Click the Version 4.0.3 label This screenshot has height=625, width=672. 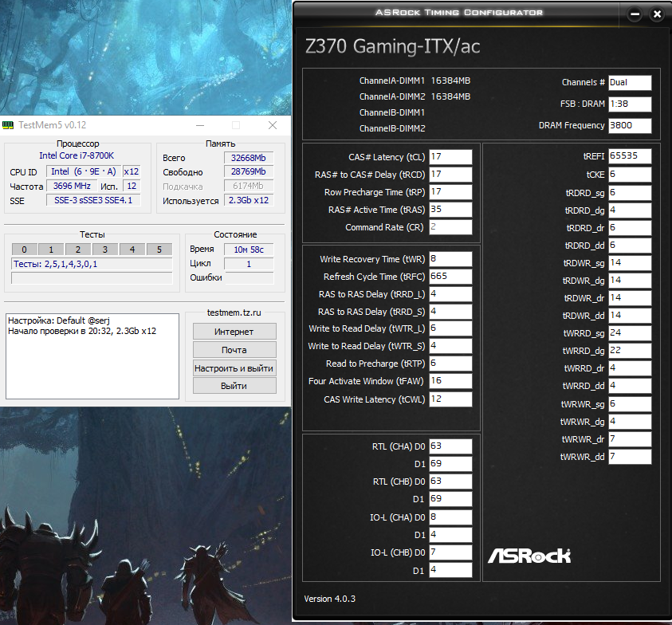329,599
